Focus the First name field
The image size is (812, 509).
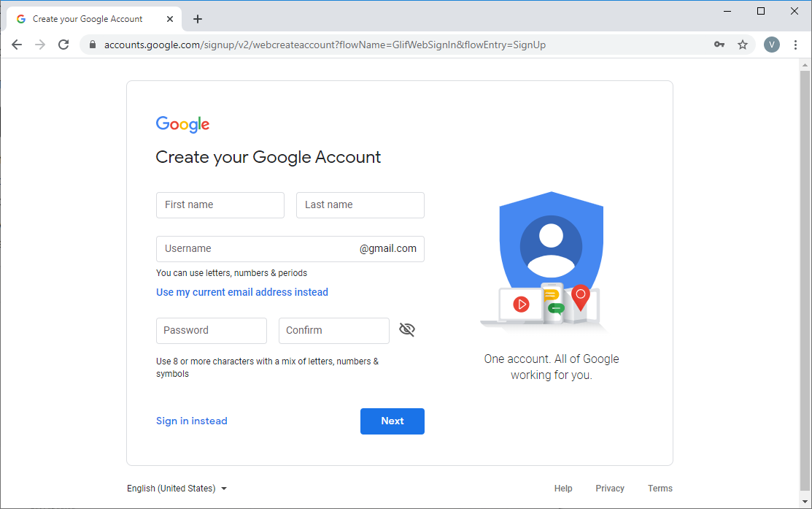(220, 204)
